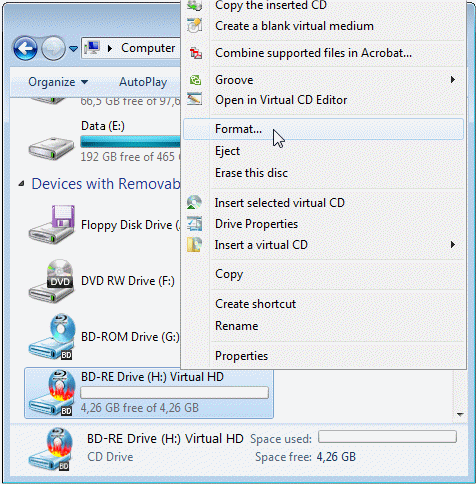Click the Data (E:) drive label
The image size is (476, 484).
103,126
